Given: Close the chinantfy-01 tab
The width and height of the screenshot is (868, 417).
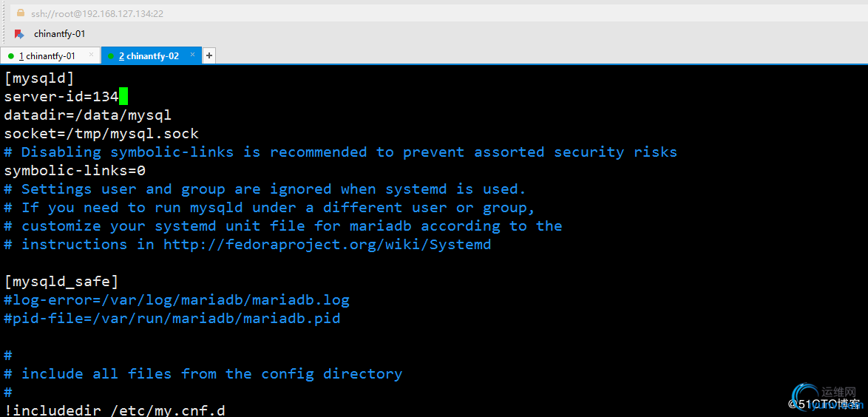Looking at the screenshot, I should click(92, 55).
